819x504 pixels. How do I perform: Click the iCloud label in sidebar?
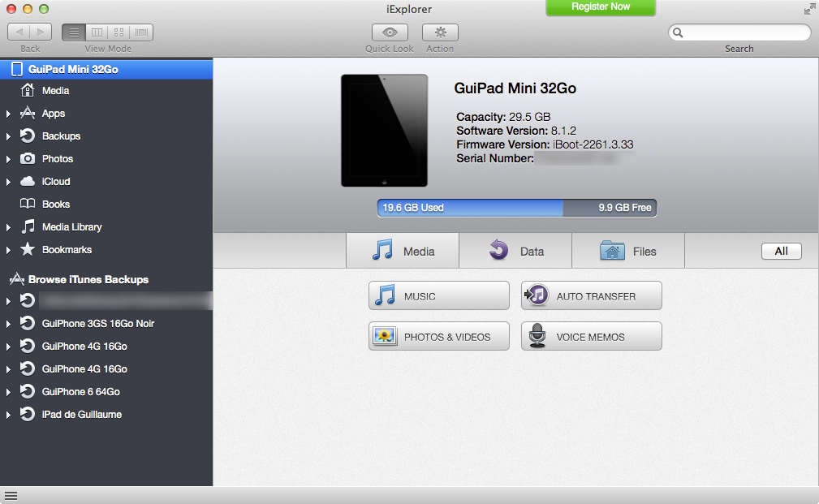point(56,182)
